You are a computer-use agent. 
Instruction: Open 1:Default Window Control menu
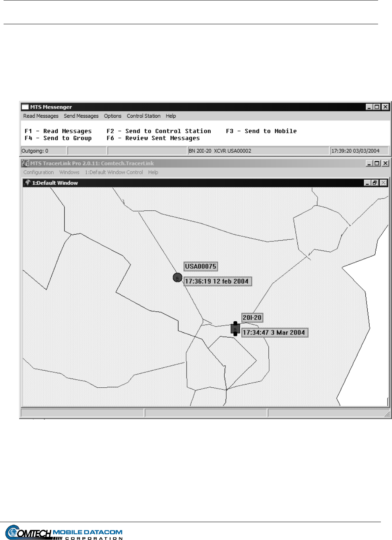click(x=114, y=173)
